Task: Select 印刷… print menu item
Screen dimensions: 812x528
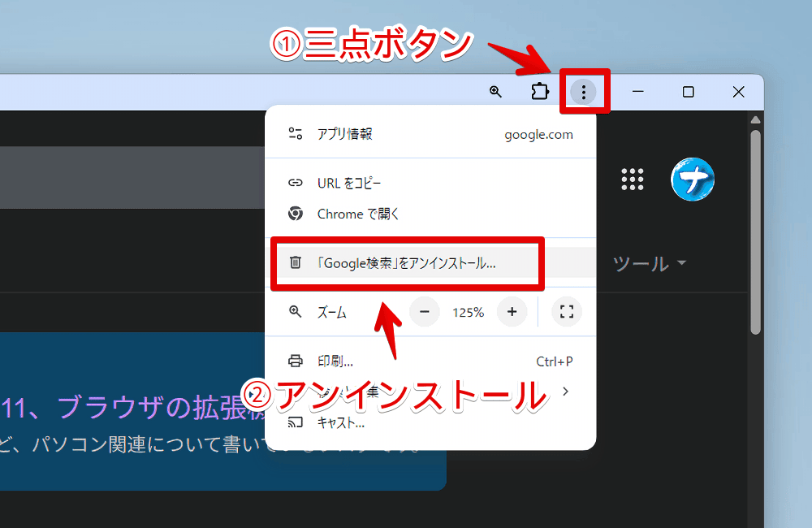Action: pyautogui.click(x=430, y=361)
